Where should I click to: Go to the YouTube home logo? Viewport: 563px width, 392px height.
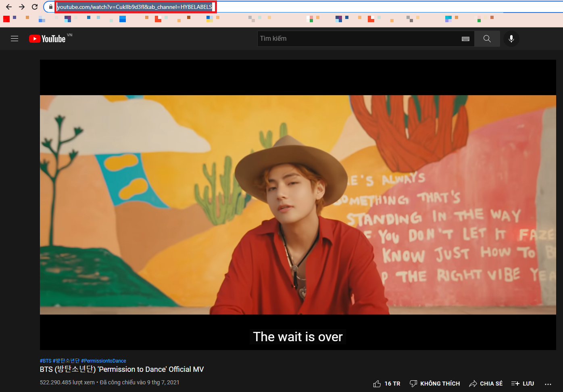pos(47,39)
